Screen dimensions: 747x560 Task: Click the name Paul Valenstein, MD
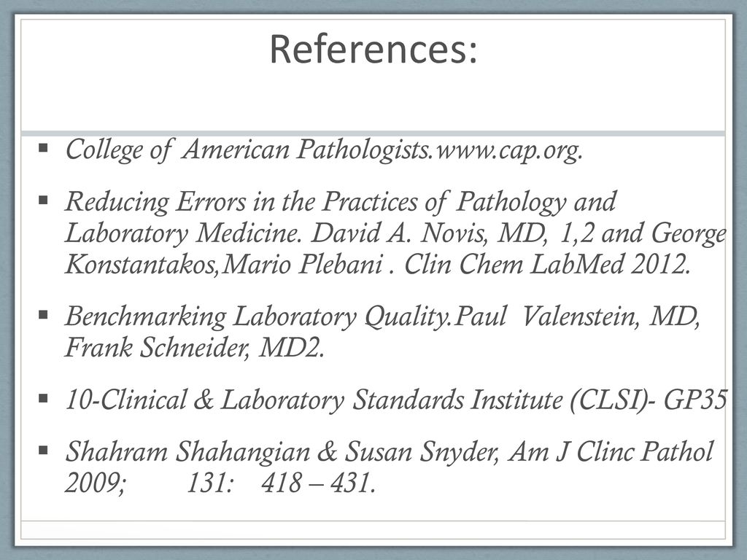[576, 316]
